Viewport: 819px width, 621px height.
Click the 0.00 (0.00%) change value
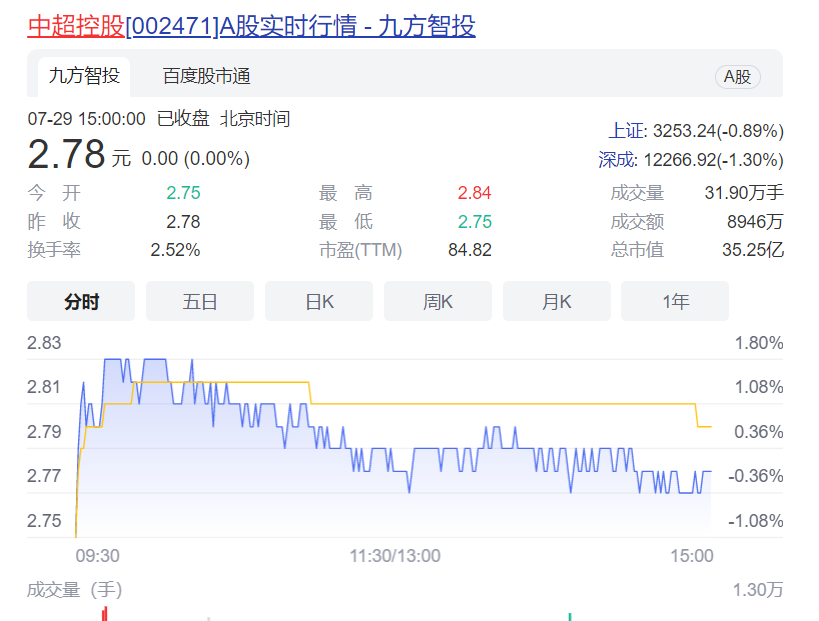(196, 158)
